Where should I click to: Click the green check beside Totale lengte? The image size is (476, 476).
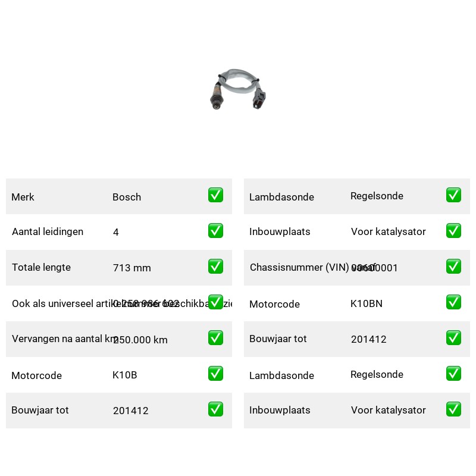pyautogui.click(x=215, y=266)
